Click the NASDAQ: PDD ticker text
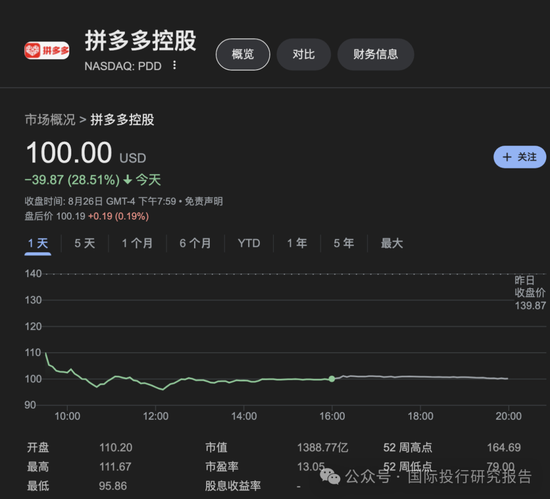This screenshot has width=550, height=499. 123,66
